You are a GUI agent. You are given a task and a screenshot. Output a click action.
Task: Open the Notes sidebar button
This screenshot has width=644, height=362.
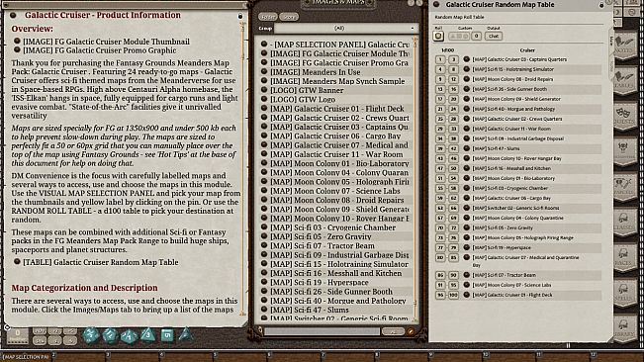tap(624, 45)
